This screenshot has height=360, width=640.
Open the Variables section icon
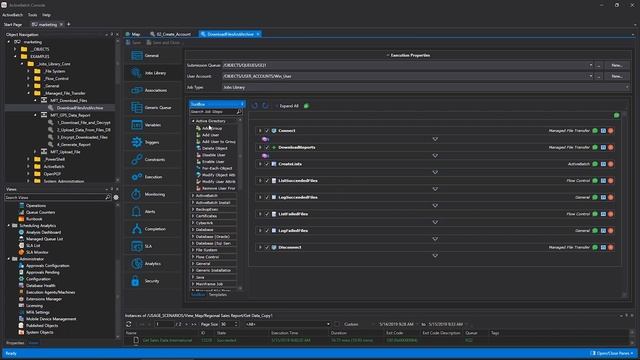coord(137,125)
